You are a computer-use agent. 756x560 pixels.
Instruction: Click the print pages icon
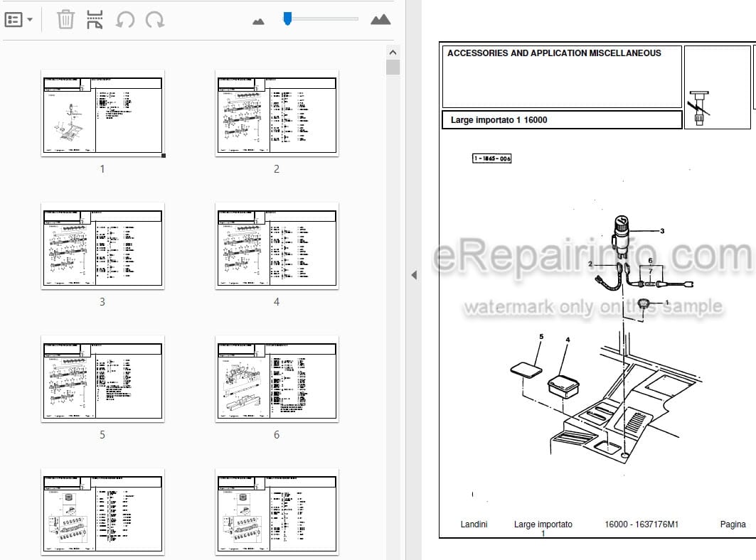95,20
